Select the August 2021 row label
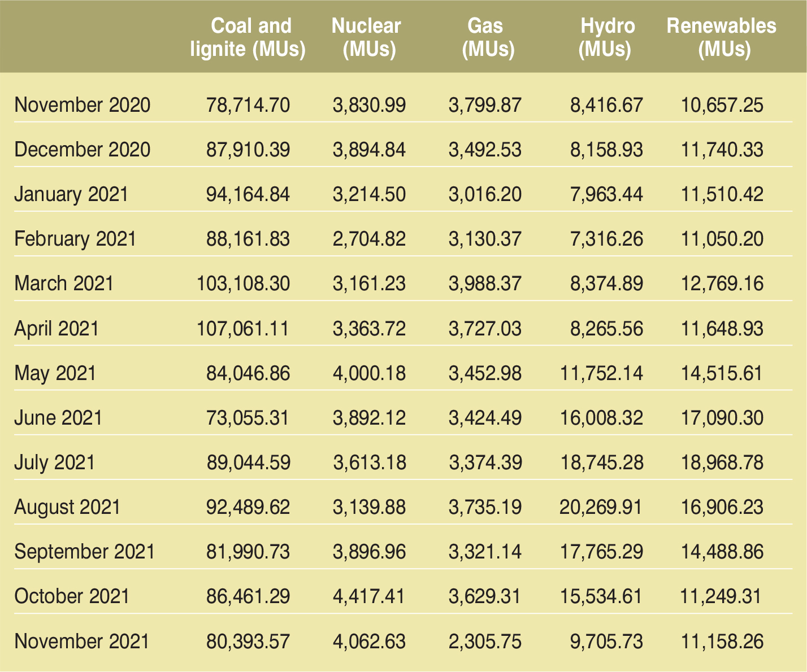 tap(67, 507)
